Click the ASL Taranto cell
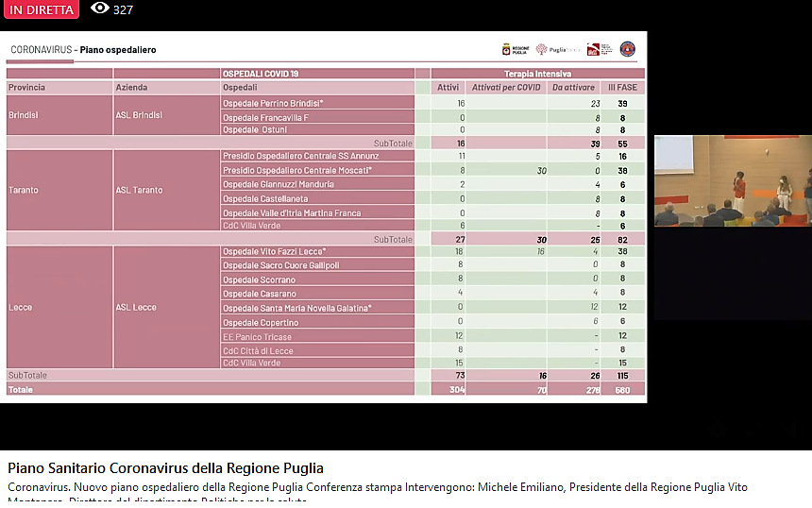This screenshot has height=508, width=812. coord(139,190)
